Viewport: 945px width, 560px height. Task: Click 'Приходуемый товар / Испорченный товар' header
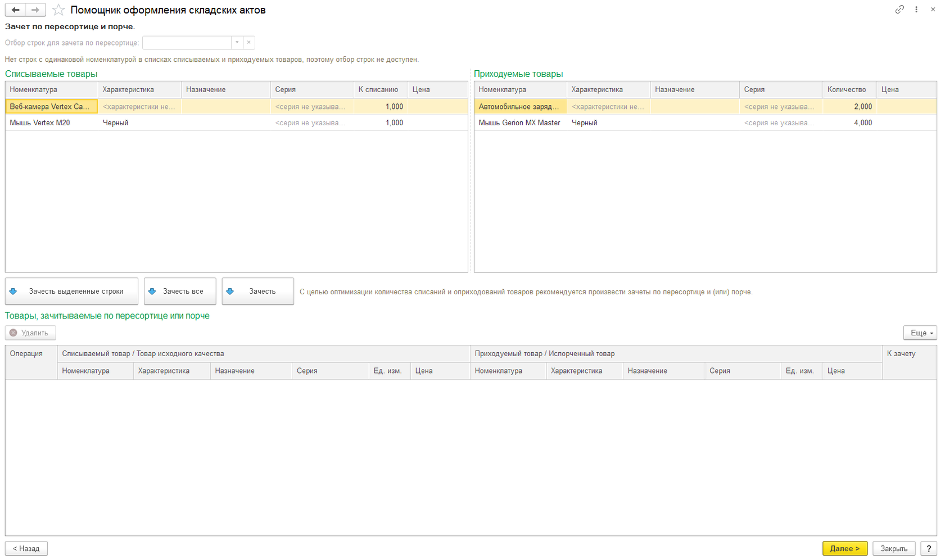tap(676, 354)
